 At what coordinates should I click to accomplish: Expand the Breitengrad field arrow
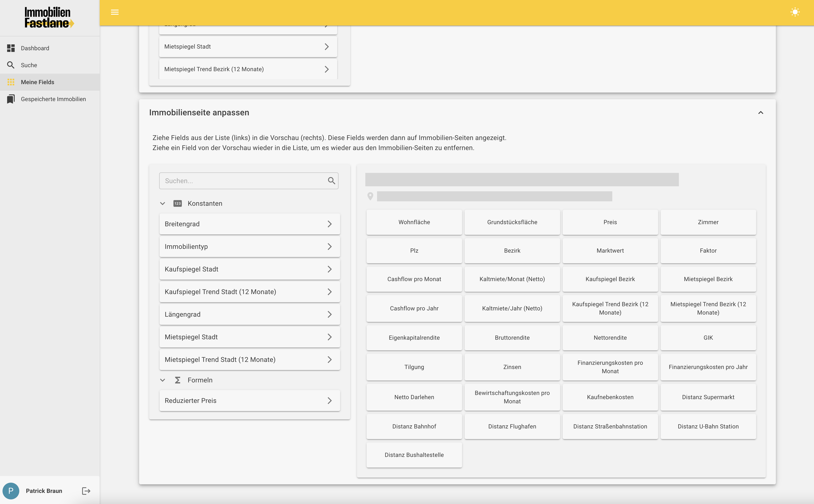[x=329, y=224]
